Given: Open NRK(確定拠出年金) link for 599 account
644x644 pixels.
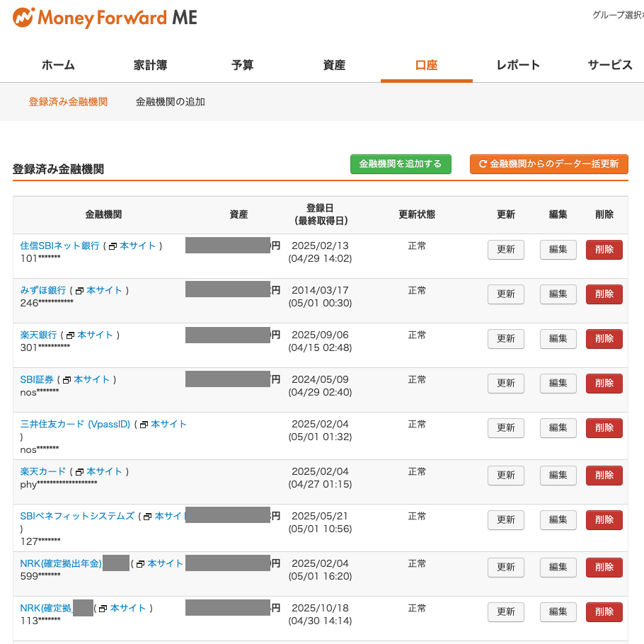Looking at the screenshot, I should pyautogui.click(x=61, y=563).
